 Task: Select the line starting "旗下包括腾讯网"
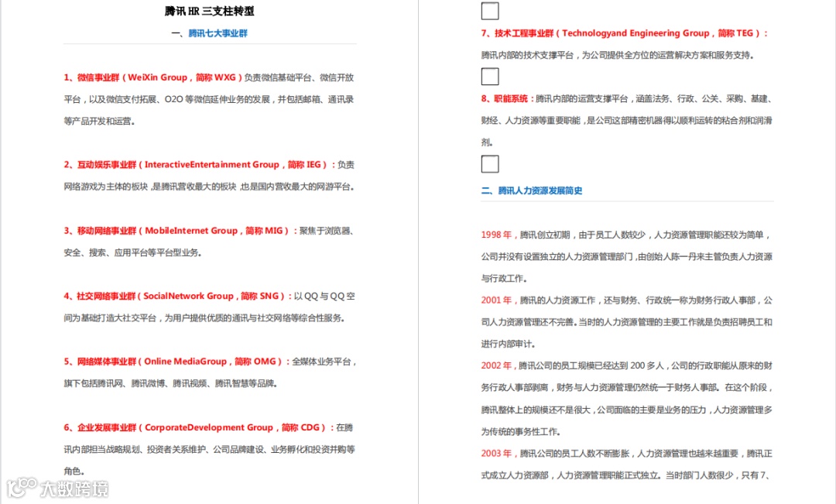pyautogui.click(x=170, y=383)
